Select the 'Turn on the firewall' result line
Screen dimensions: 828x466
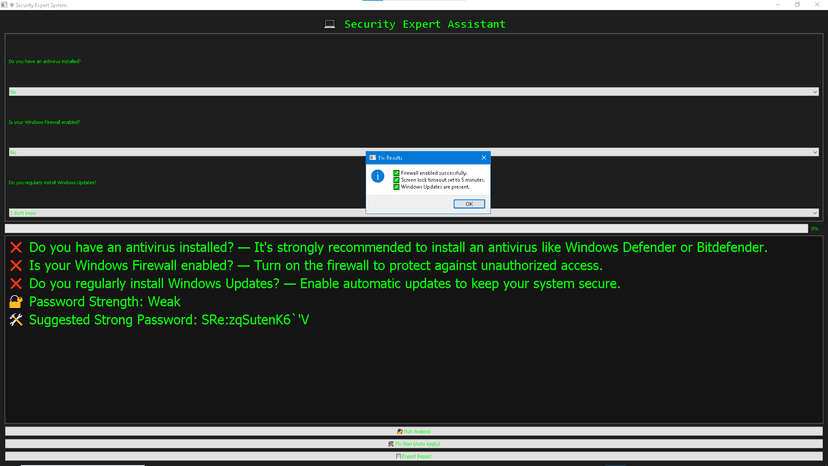[x=306, y=265]
